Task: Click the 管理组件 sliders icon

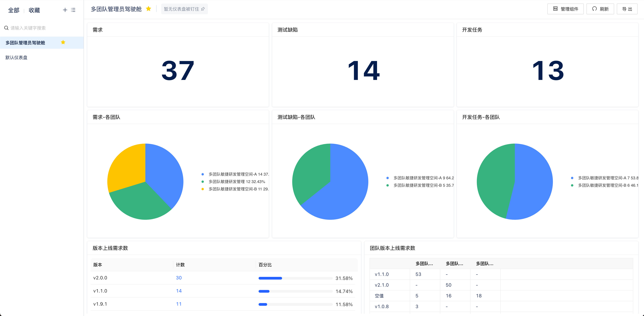Action: 555,9
